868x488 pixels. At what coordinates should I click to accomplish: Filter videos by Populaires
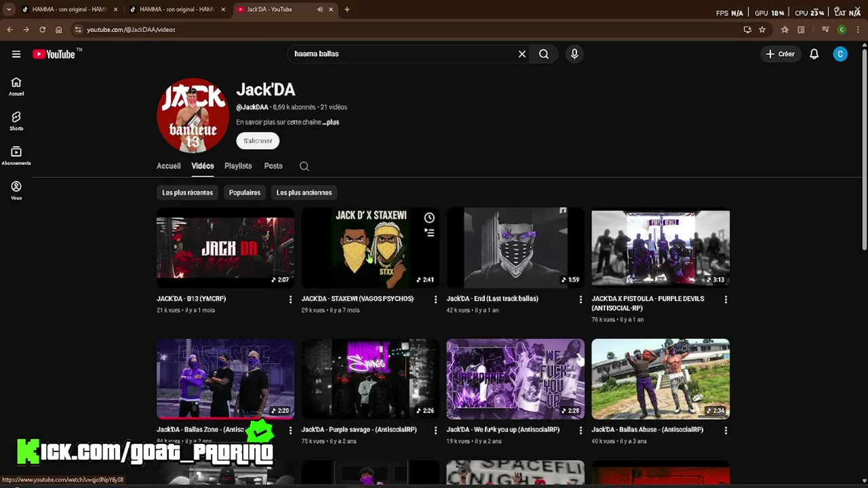[245, 192]
